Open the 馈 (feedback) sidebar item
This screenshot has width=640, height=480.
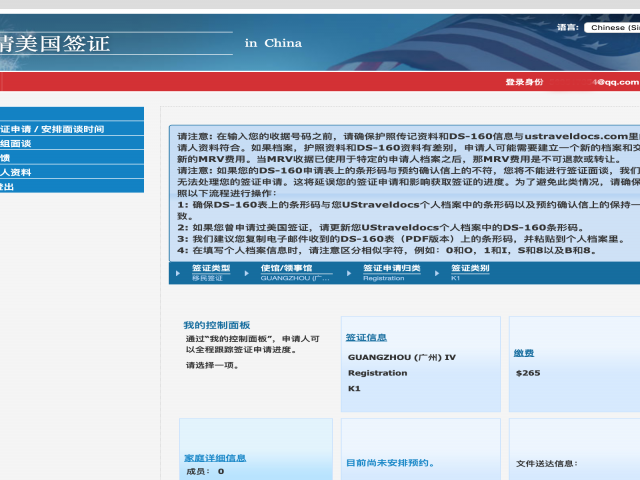click(10, 157)
